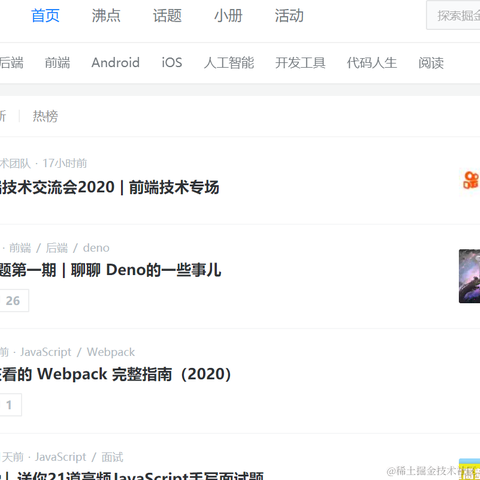This screenshot has width=480, height=480.
Task: Click the 前端 tag on Deno article
Action: pyautogui.click(x=20, y=248)
